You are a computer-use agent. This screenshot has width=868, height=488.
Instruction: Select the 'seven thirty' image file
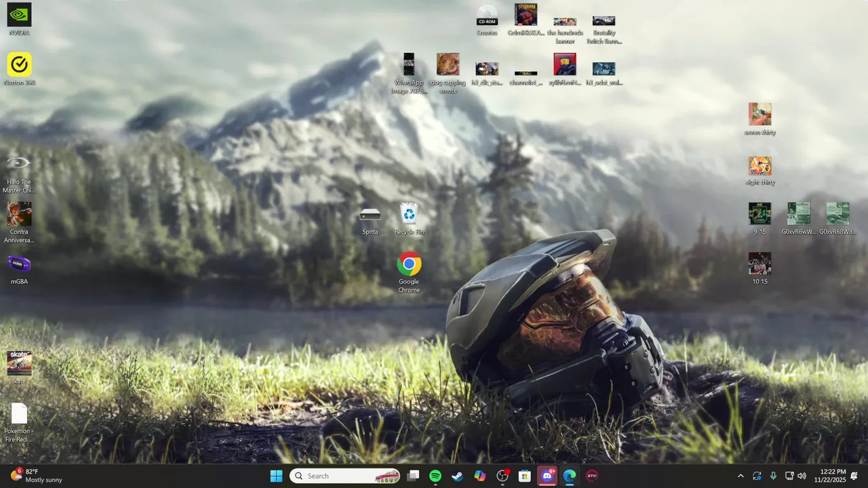click(759, 119)
